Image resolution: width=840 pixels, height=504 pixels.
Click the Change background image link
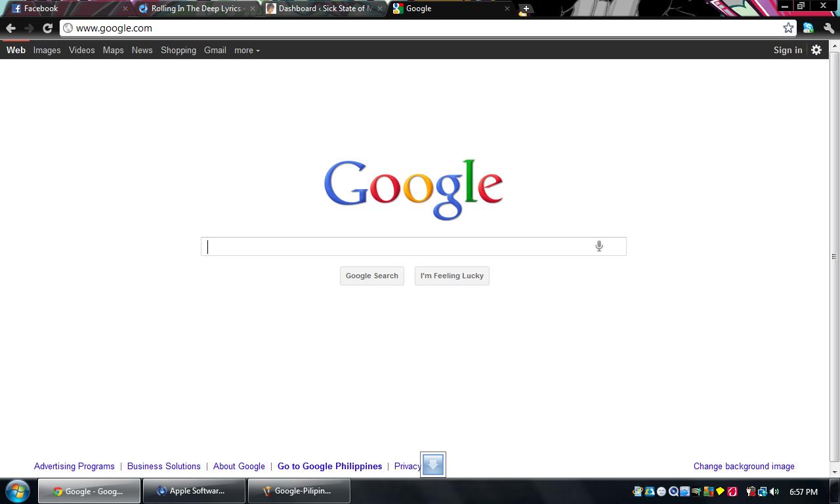coord(744,466)
